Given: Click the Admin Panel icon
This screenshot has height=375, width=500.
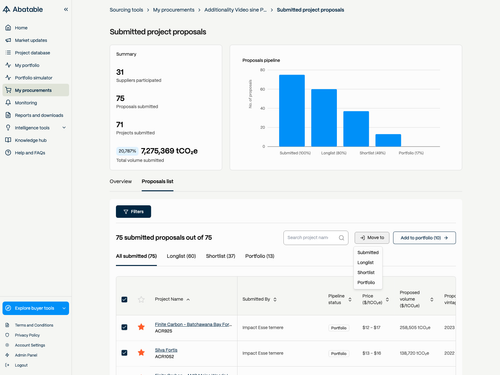Looking at the screenshot, I should [7, 355].
